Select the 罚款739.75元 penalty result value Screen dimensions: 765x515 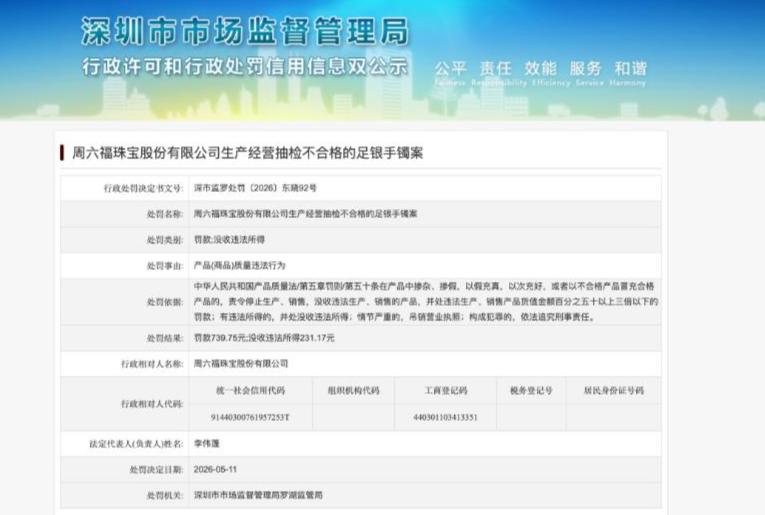click(x=264, y=338)
